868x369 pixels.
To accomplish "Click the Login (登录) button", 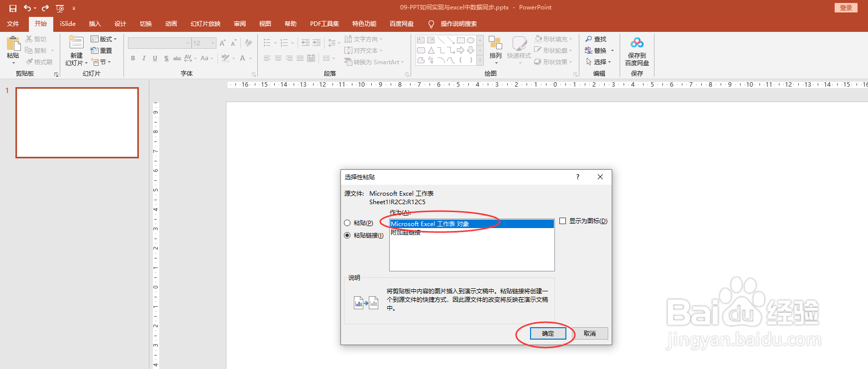I will 846,7.
